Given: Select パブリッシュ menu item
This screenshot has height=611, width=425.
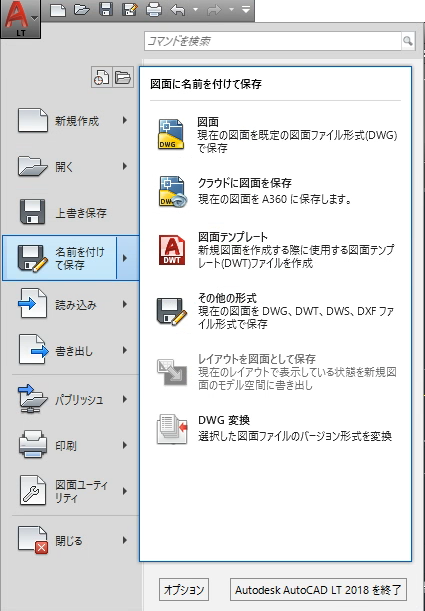Looking at the screenshot, I should pyautogui.click(x=70, y=399).
